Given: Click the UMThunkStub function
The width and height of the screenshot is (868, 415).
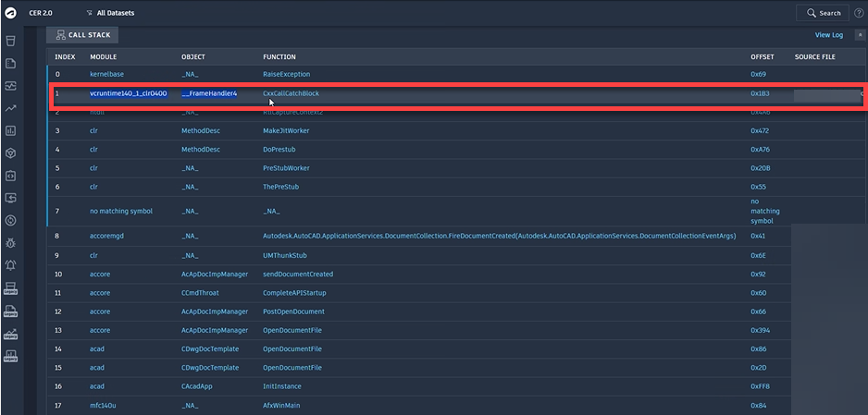Looking at the screenshot, I should point(284,256).
